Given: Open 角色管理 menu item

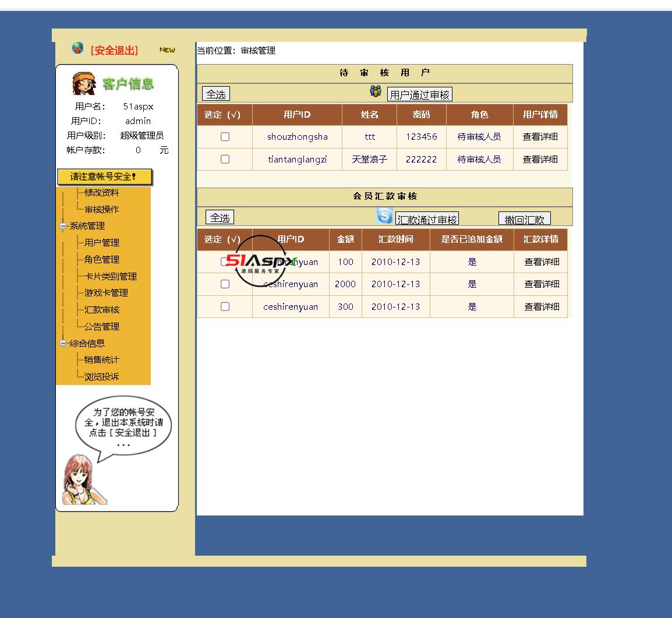Looking at the screenshot, I should [x=101, y=259].
